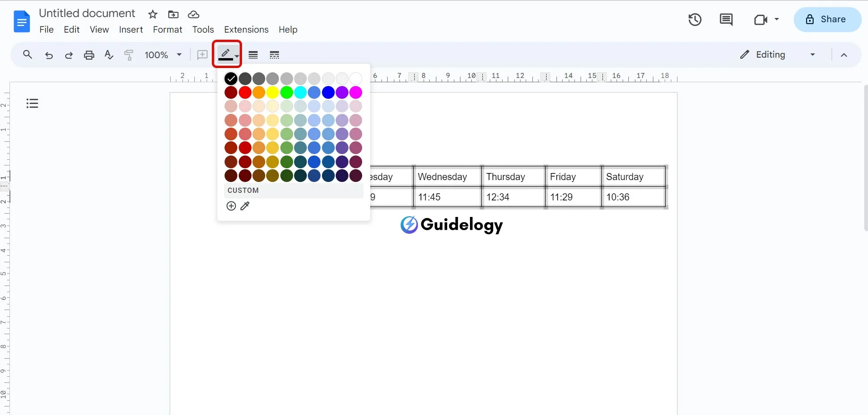This screenshot has width=868, height=415.
Task: Choose the pure blue swatch
Action: click(328, 92)
